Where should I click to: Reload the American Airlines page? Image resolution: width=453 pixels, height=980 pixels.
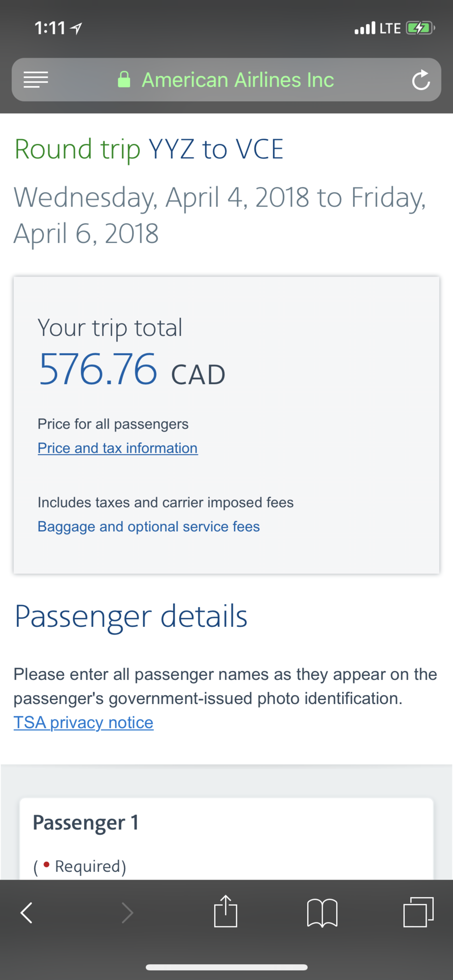[x=421, y=80]
